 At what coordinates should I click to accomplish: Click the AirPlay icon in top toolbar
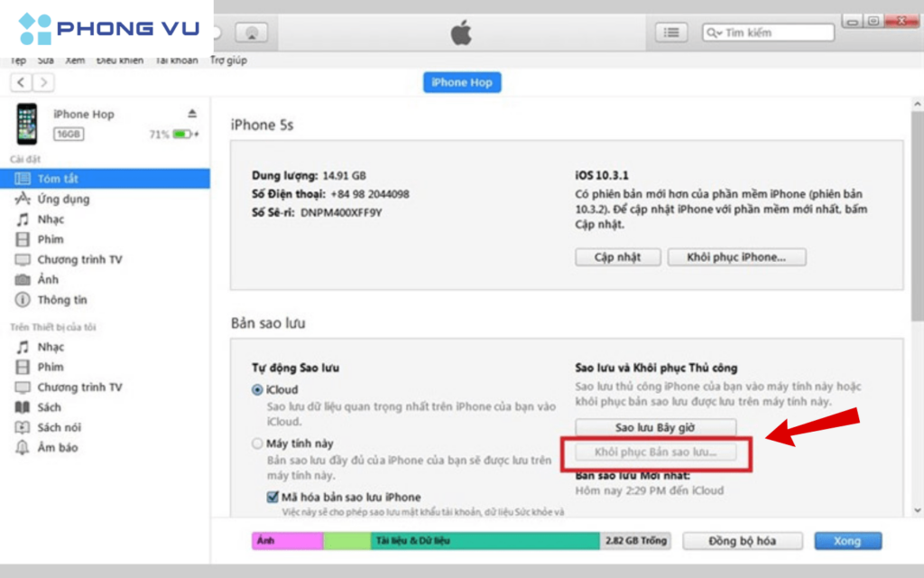tap(251, 33)
